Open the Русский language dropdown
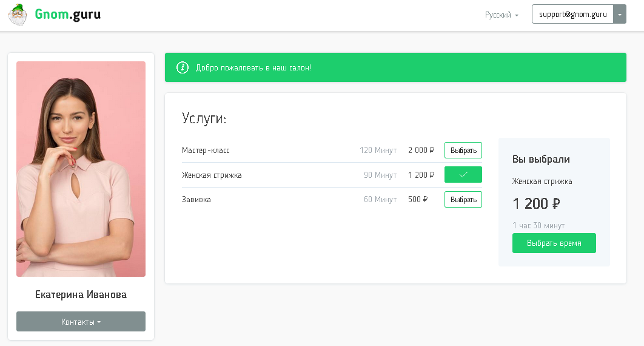644x346 pixels. click(x=501, y=15)
